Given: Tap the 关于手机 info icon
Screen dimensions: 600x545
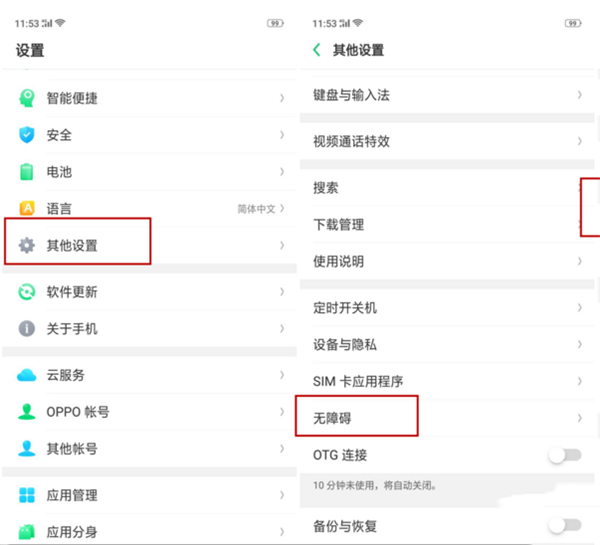Looking at the screenshot, I should click(x=27, y=329).
